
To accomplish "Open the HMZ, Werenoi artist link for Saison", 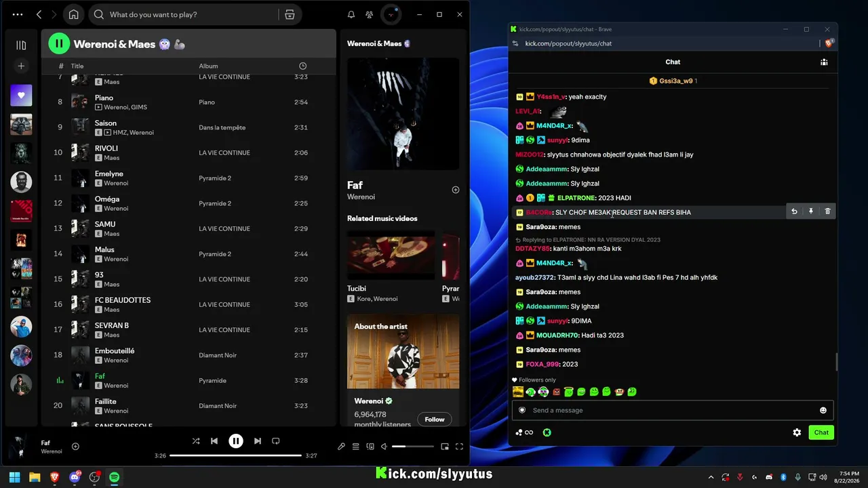I will [133, 133].
